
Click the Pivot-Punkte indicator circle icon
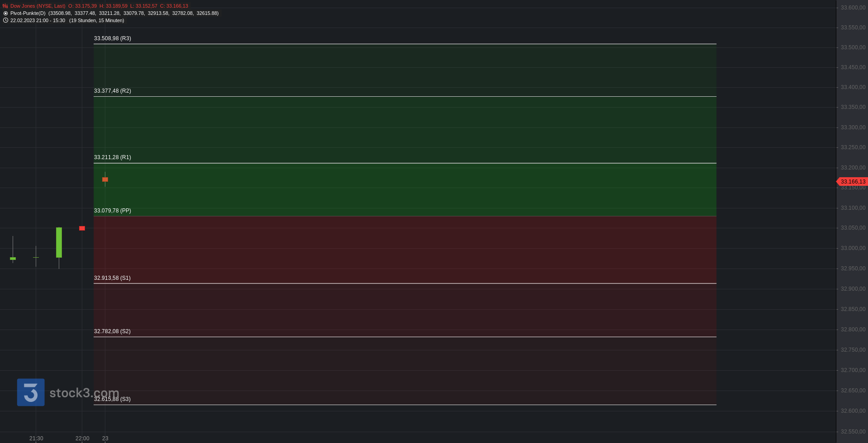[x=5, y=13]
